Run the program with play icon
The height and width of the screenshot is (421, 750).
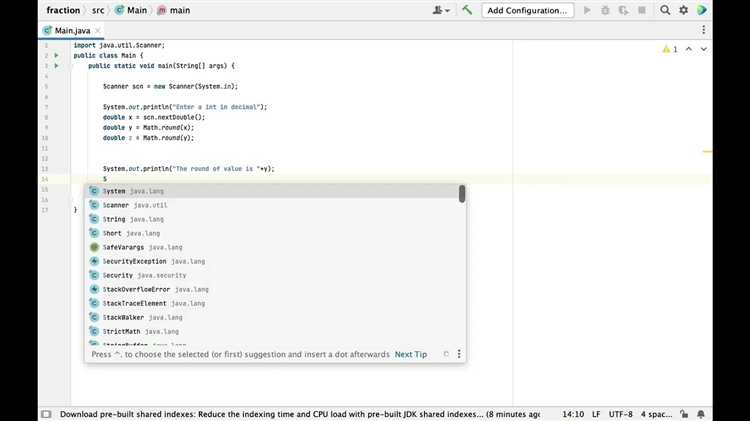coord(587,10)
